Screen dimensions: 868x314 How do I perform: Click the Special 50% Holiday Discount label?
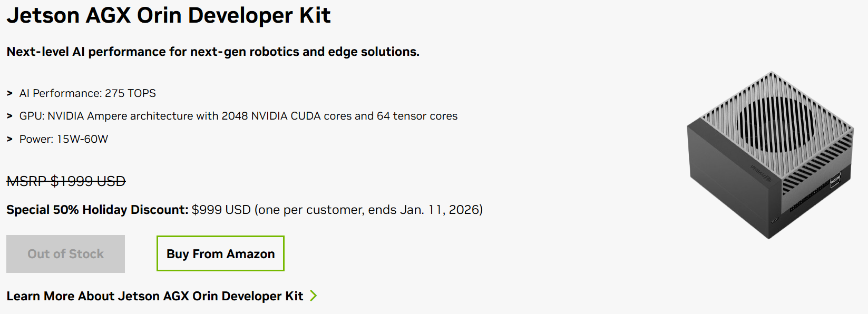pyautogui.click(x=97, y=210)
